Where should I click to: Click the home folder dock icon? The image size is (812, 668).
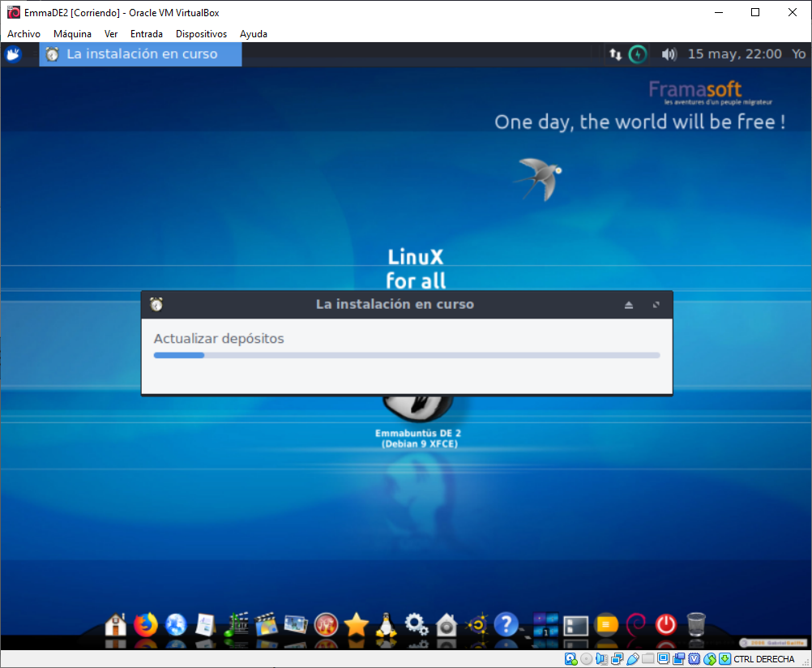pyautogui.click(x=116, y=624)
